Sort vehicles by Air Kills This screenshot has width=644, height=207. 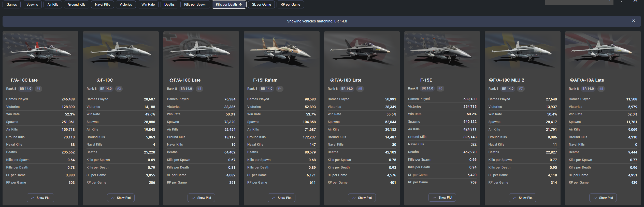53,5
